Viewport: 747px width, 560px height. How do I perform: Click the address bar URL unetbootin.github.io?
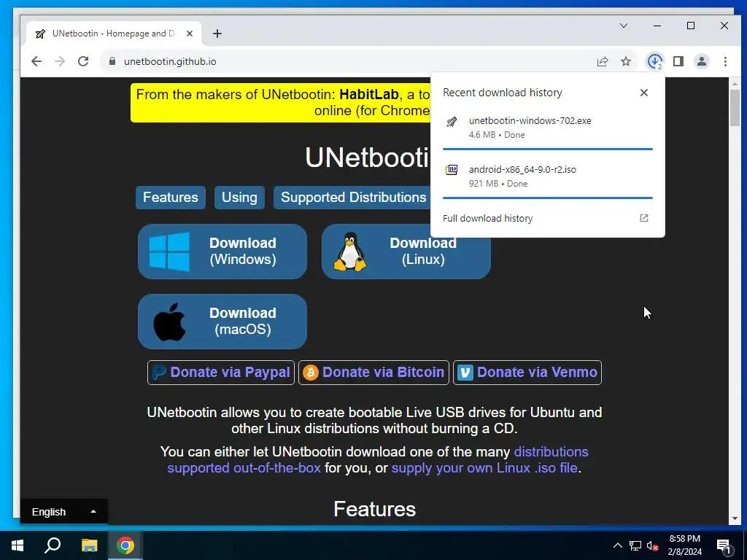pyautogui.click(x=170, y=61)
